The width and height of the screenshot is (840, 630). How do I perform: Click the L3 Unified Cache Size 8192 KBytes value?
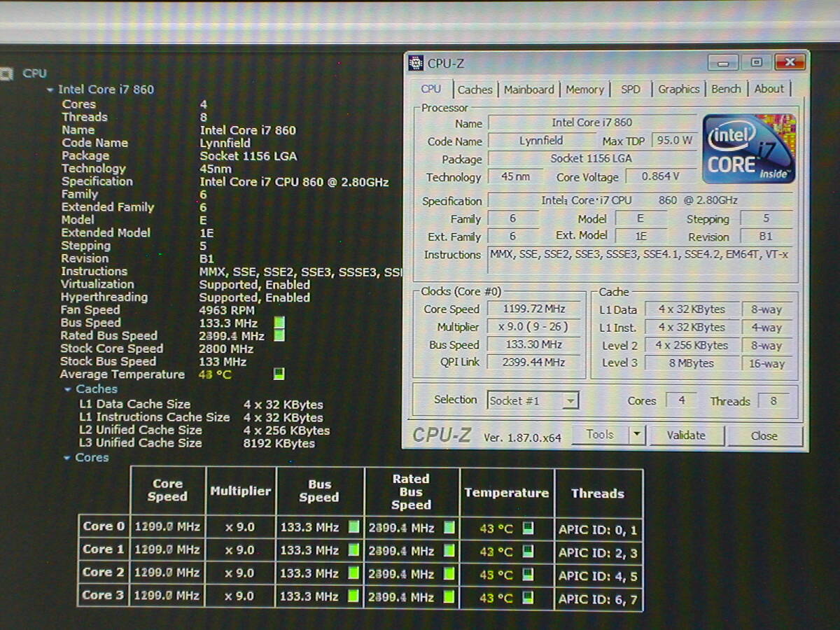click(279, 443)
